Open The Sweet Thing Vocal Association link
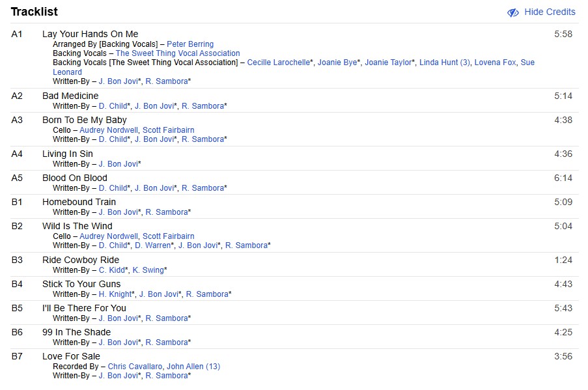The height and width of the screenshot is (390, 588). [x=178, y=53]
